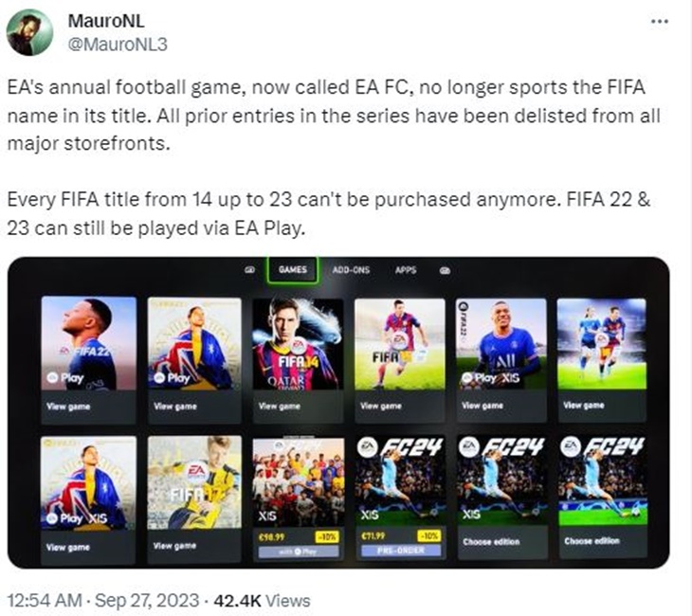Viewport: 692px width, 616px height.
Task: Select the FIFA 22 PSG Mbappé XIS cover
Action: pyautogui.click(x=501, y=344)
